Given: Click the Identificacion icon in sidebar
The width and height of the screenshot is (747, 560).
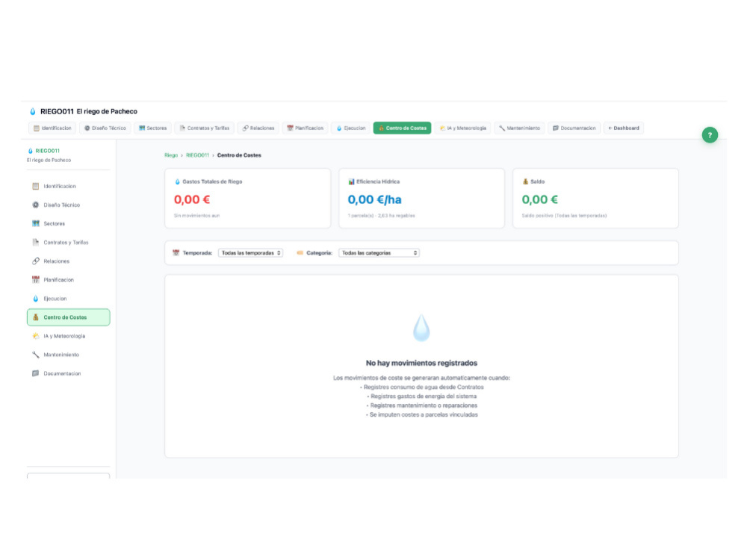Looking at the screenshot, I should pyautogui.click(x=36, y=186).
